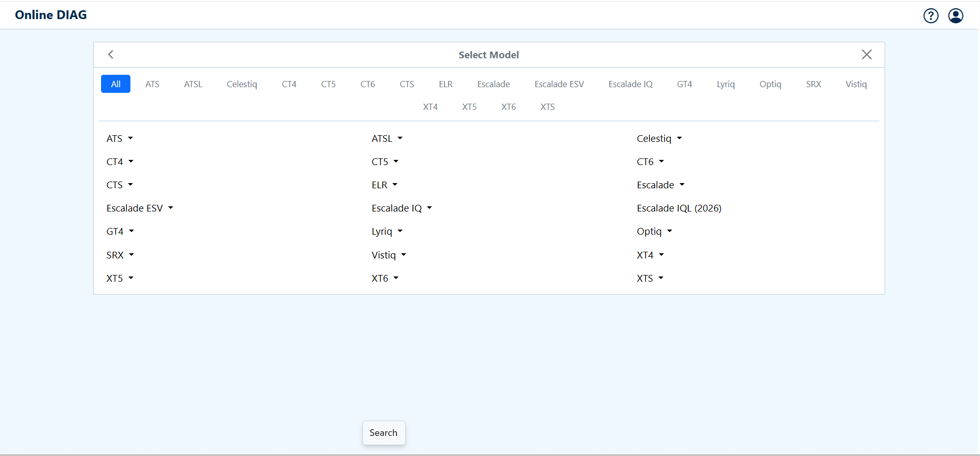Expand the XT6 model dropdown in list

pos(385,278)
